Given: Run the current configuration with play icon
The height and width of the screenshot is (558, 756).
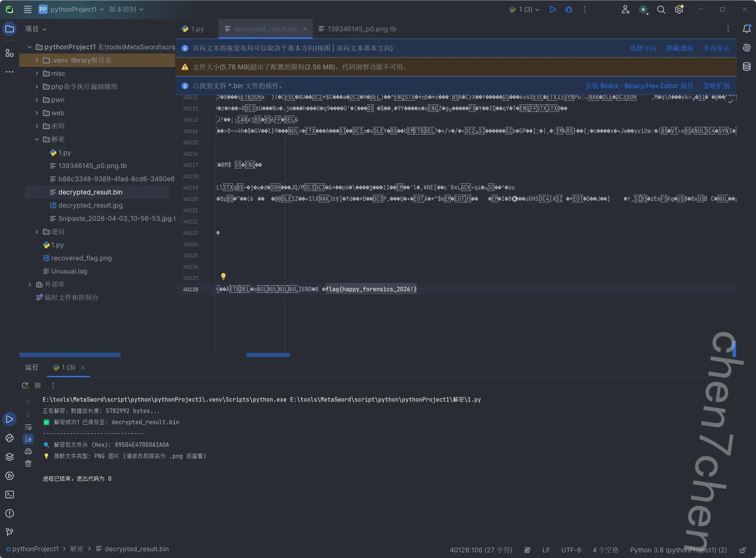Looking at the screenshot, I should [x=553, y=9].
